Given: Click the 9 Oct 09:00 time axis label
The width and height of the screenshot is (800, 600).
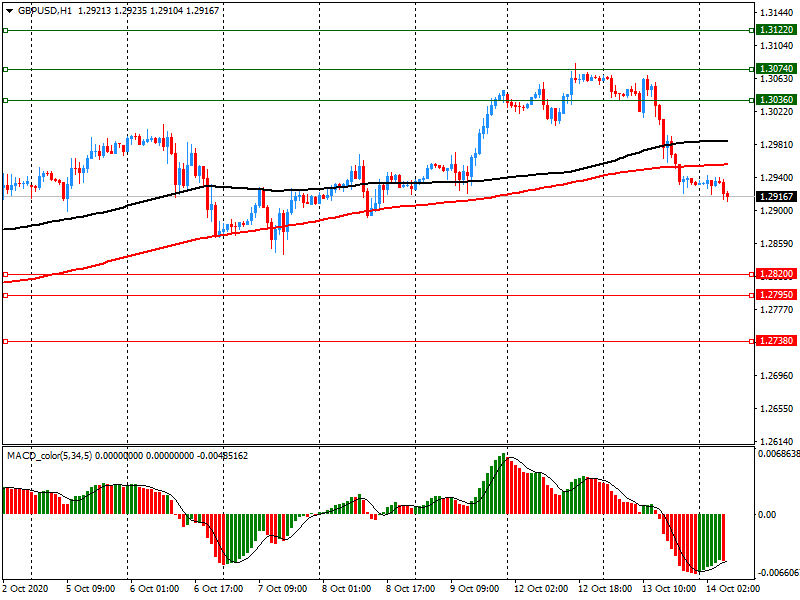Looking at the screenshot, I should (x=475, y=589).
